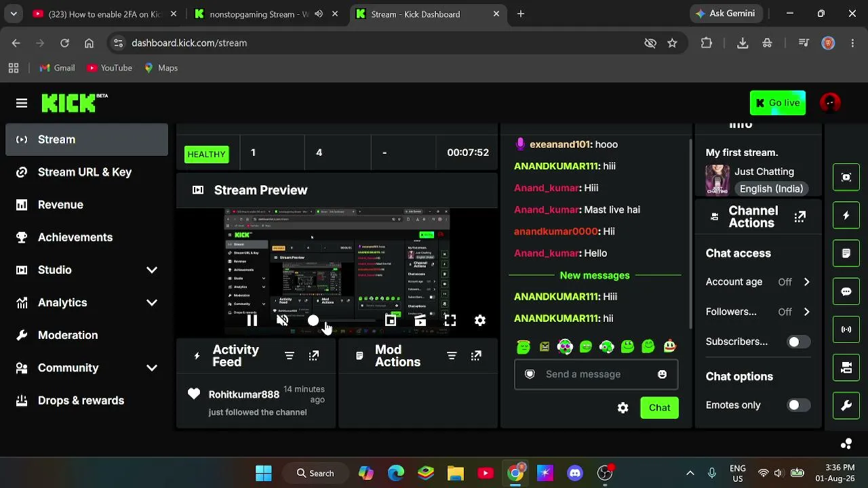Open Chrome tab search dropdown

click(14, 14)
